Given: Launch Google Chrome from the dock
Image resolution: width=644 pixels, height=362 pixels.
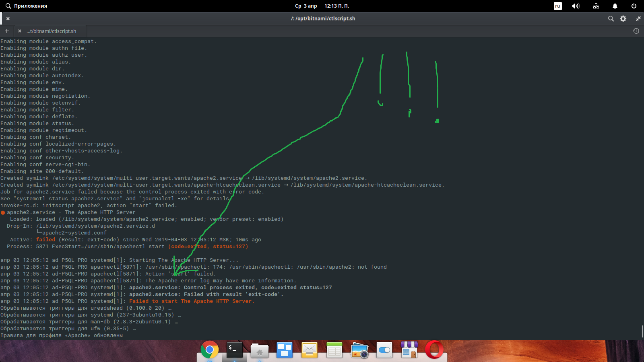Looking at the screenshot, I should (x=209, y=350).
